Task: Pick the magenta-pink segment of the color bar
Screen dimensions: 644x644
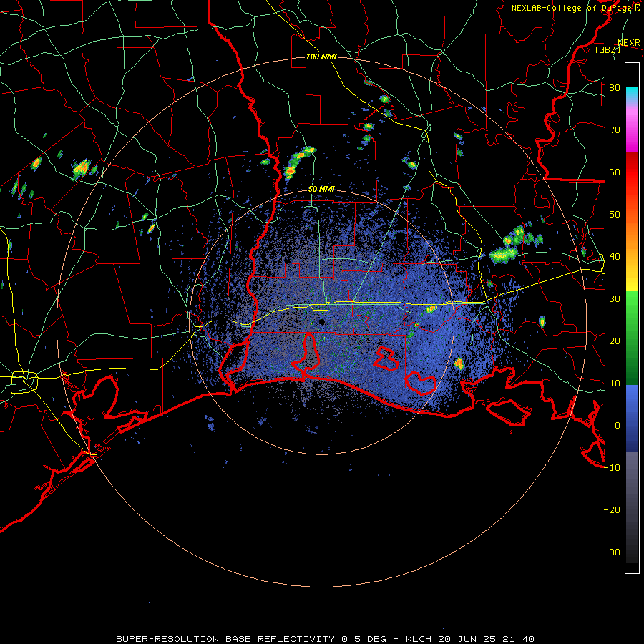Action: 632,127
